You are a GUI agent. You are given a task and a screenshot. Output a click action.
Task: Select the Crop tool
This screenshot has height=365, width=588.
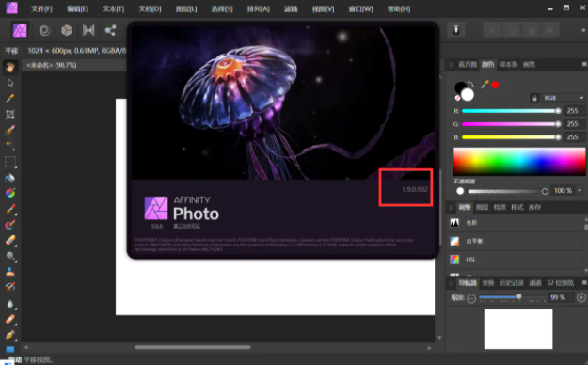click(10, 114)
